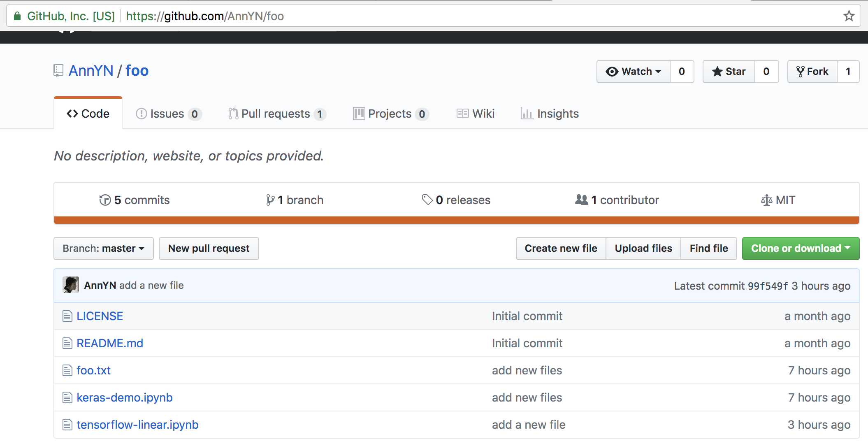Click the contributors people icon
This screenshot has width=868, height=446.
click(x=581, y=200)
